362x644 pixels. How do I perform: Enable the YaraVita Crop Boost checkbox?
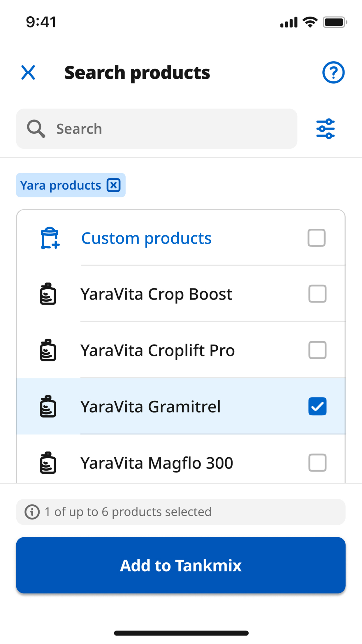(317, 294)
